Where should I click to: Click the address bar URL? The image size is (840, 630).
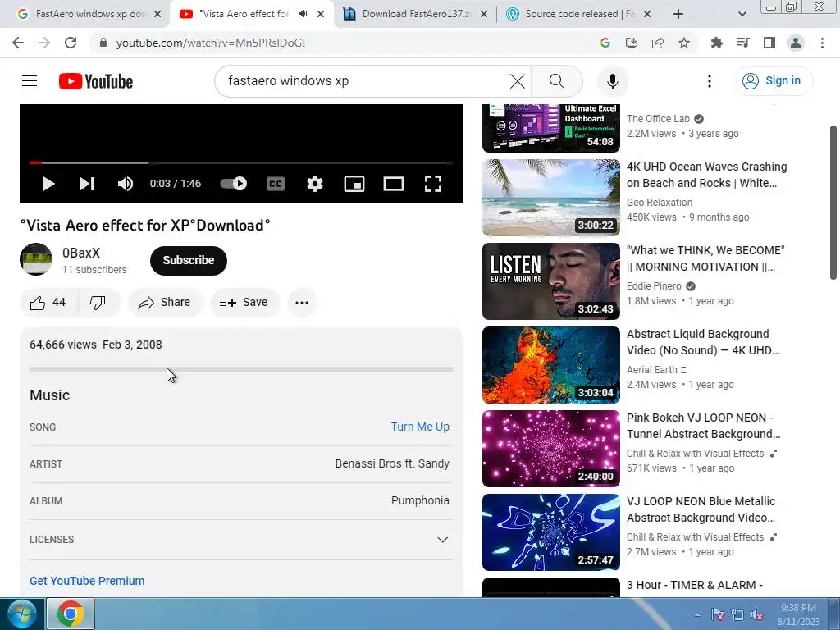211,43
